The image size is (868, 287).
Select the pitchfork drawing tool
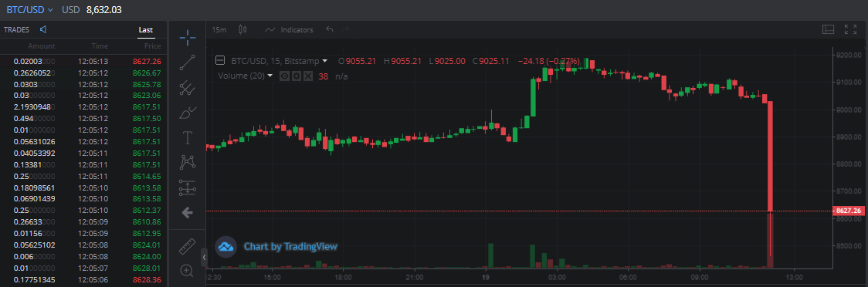187,87
